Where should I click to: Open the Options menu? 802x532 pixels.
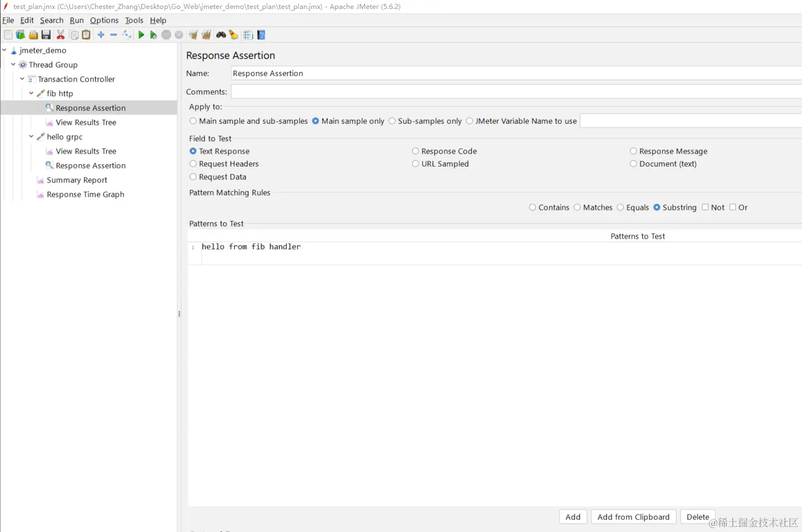pyautogui.click(x=104, y=20)
